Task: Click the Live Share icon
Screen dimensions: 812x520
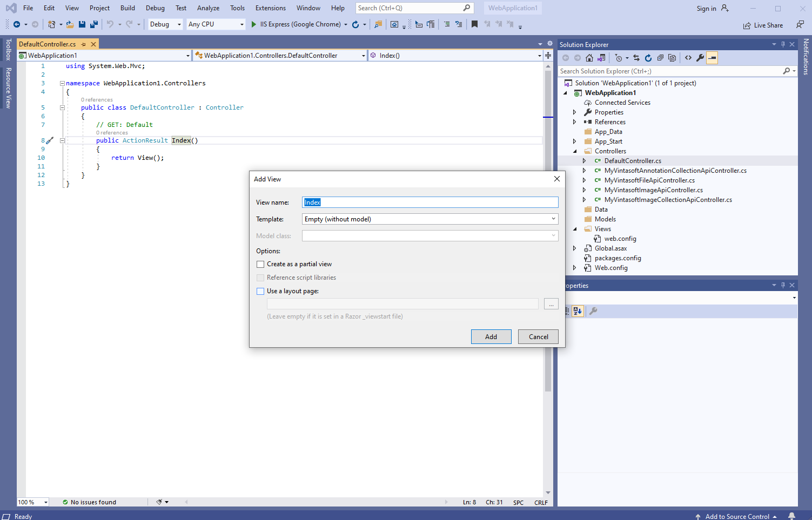Action: (747, 25)
